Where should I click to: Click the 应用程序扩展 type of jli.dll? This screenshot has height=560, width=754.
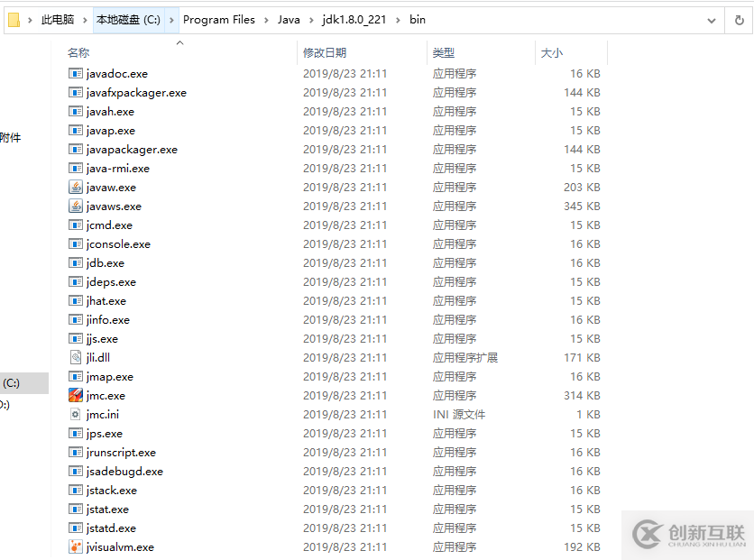click(x=465, y=358)
